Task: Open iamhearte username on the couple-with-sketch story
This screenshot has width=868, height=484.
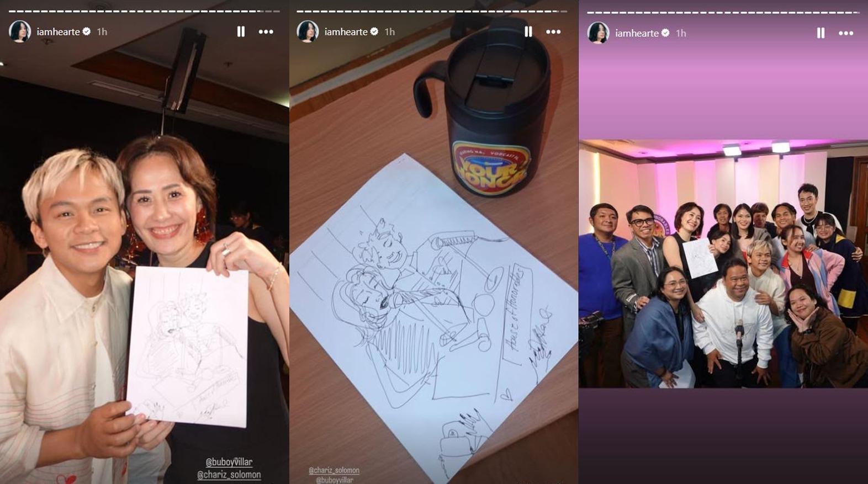Action: (x=58, y=31)
